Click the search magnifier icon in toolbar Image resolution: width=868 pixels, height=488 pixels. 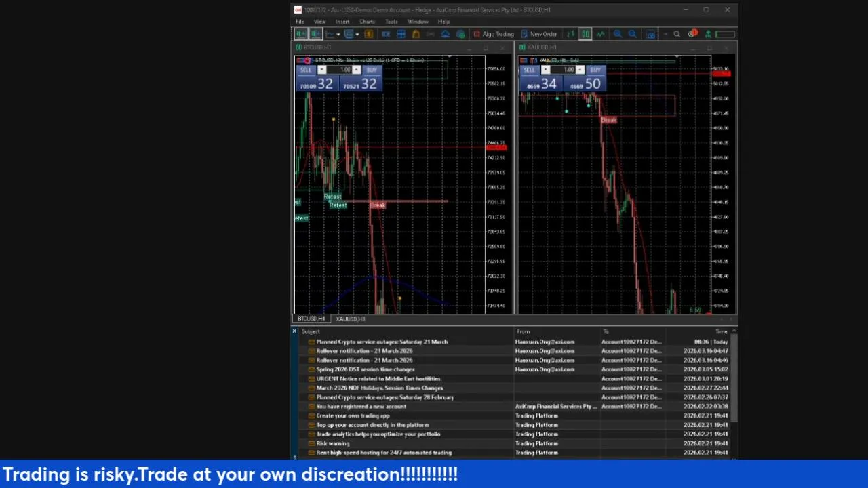pyautogui.click(x=677, y=34)
